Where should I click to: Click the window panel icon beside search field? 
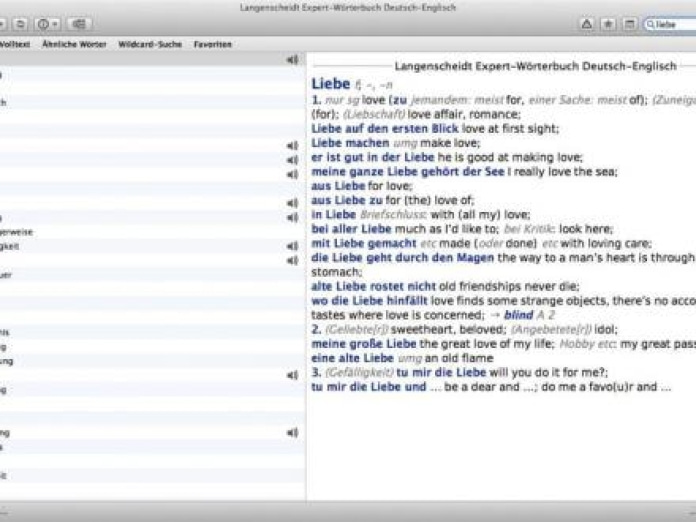pyautogui.click(x=629, y=24)
